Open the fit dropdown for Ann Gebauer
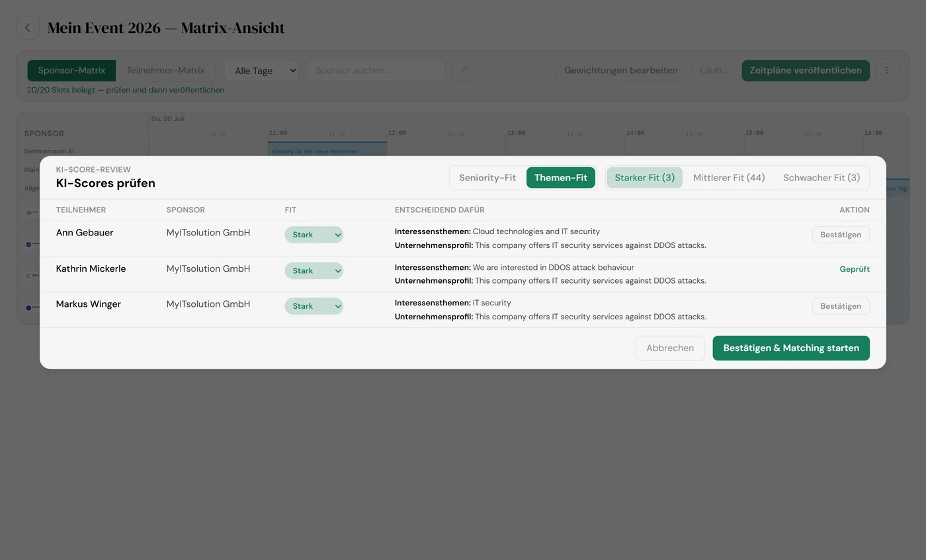 point(314,235)
